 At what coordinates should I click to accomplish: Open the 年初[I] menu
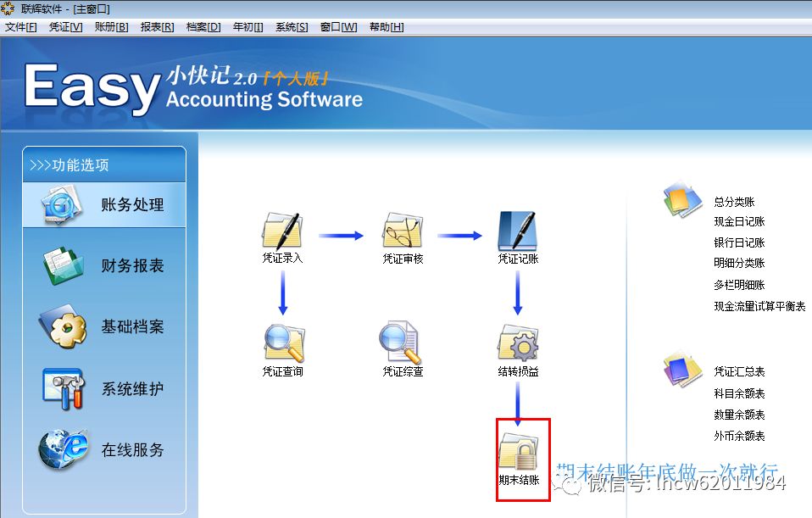coord(247,27)
